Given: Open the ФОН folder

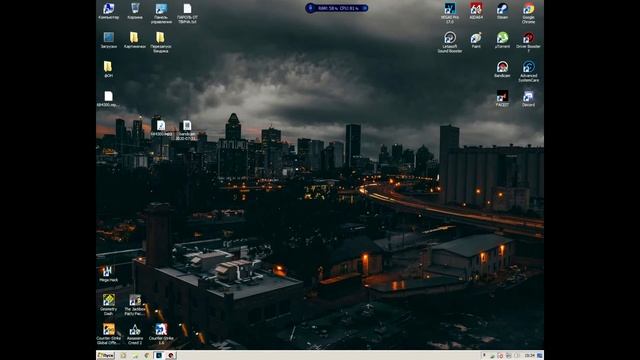Looking at the screenshot, I should tap(108, 69).
